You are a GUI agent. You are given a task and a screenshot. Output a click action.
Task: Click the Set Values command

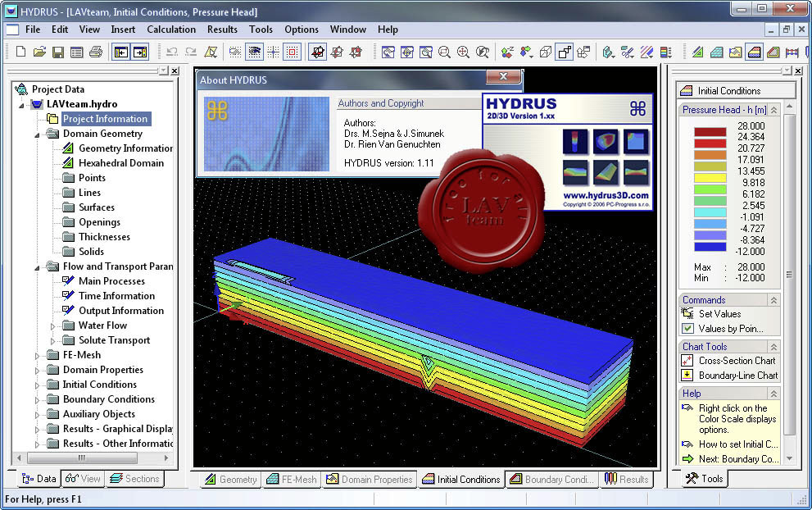tap(719, 313)
